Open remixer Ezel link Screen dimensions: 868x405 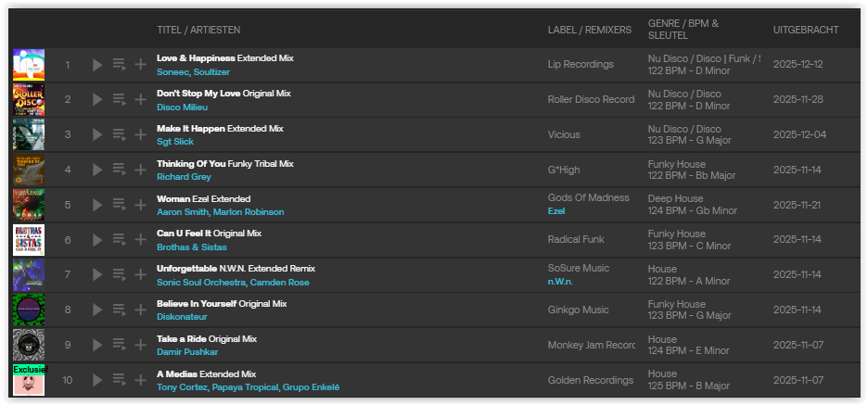[x=556, y=211]
